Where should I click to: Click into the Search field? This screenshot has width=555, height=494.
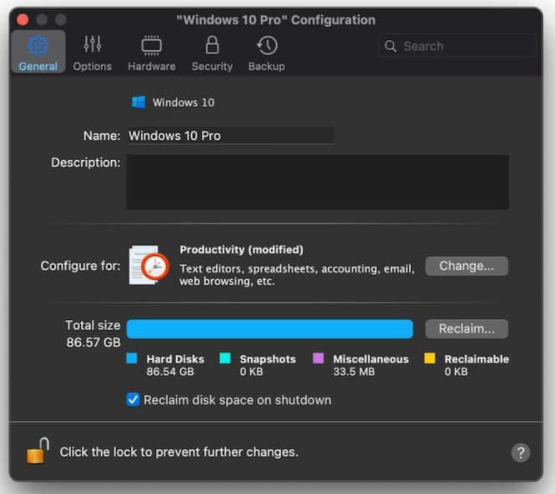457,46
